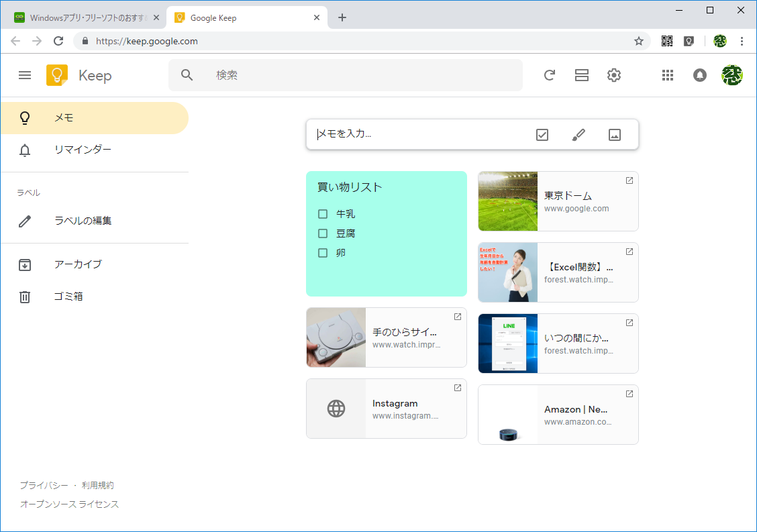This screenshot has width=757, height=532.
Task: Click the メモを入力 note input field
Action: (x=403, y=134)
